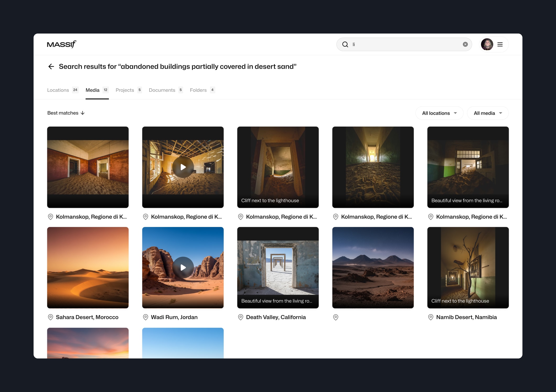Open the red-walled Kolmanskop room photo
Viewport: 556px width, 392px height.
pos(88,167)
